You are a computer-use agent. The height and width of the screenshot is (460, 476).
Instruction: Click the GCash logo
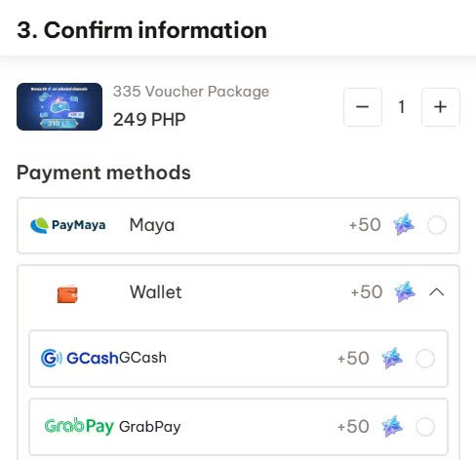click(79, 358)
